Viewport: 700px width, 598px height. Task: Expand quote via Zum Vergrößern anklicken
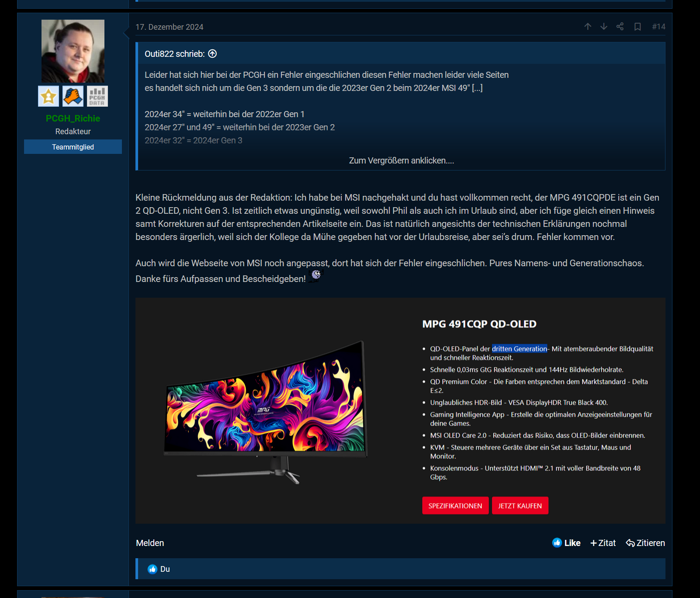click(x=401, y=160)
